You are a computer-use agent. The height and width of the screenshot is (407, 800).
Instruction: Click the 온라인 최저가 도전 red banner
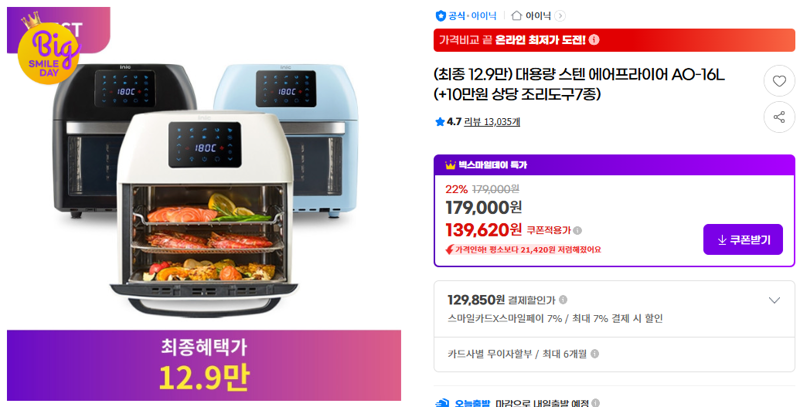(614, 40)
